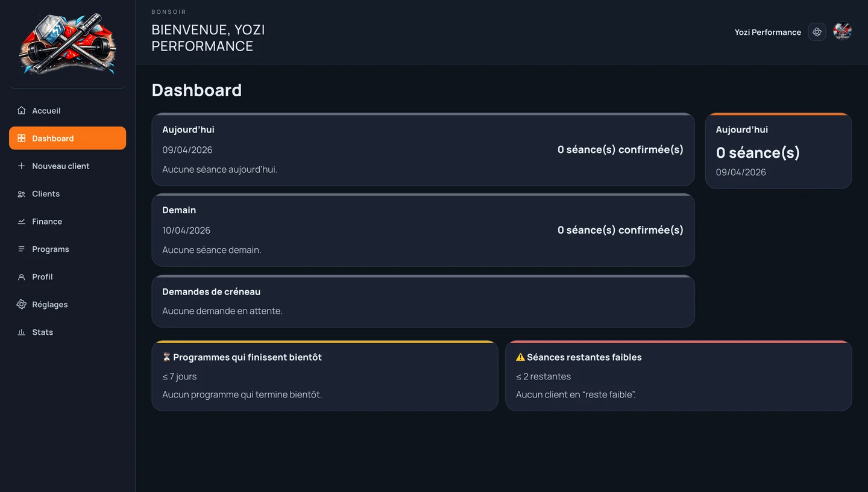Click the Accueil home icon
This screenshot has height=492, width=868.
click(22, 111)
